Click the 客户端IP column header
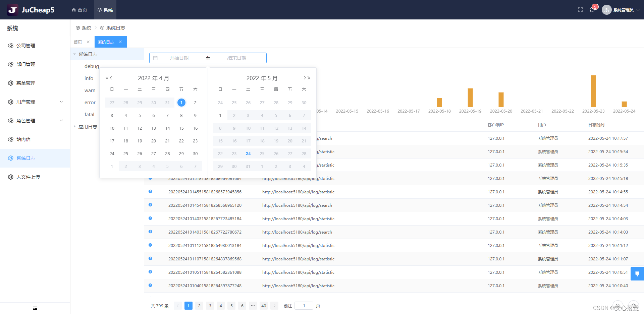644x314 pixels. point(495,125)
